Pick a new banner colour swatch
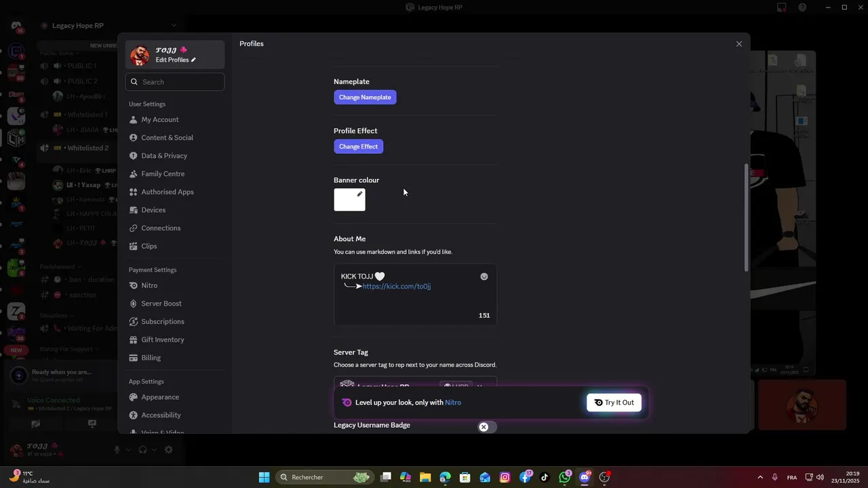Image resolution: width=868 pixels, height=488 pixels. pos(349,200)
